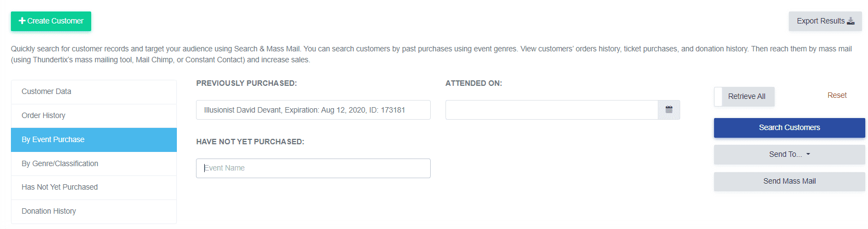Toggle the Retrieve All checkbox
Image resolution: width=868 pixels, height=229 pixels.
point(718,97)
